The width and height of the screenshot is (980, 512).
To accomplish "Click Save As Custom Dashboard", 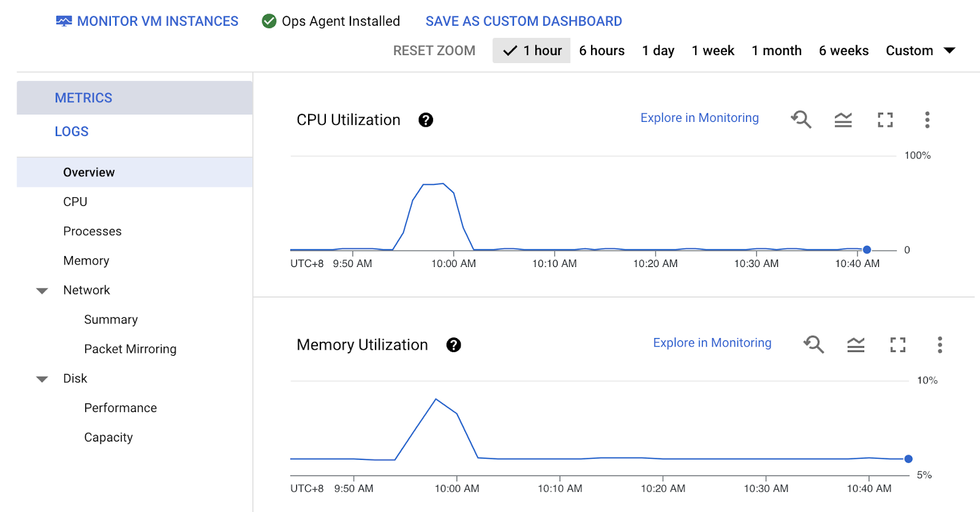I will (x=524, y=21).
